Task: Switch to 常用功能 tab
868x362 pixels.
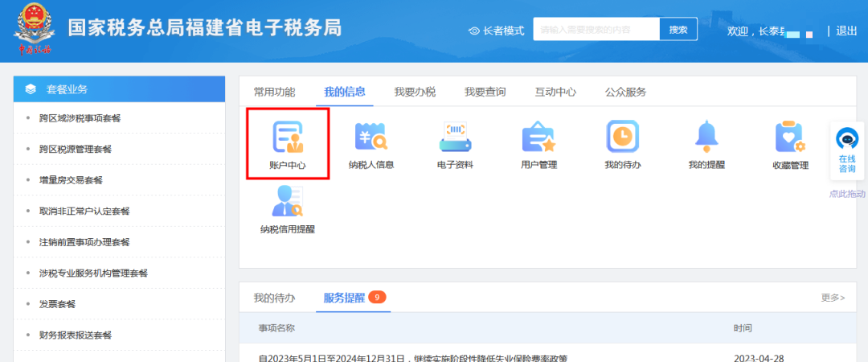Action: (x=274, y=92)
